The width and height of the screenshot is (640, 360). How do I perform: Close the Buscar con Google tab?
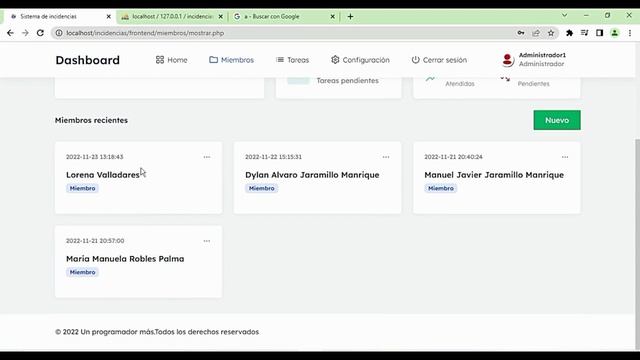pyautogui.click(x=332, y=16)
